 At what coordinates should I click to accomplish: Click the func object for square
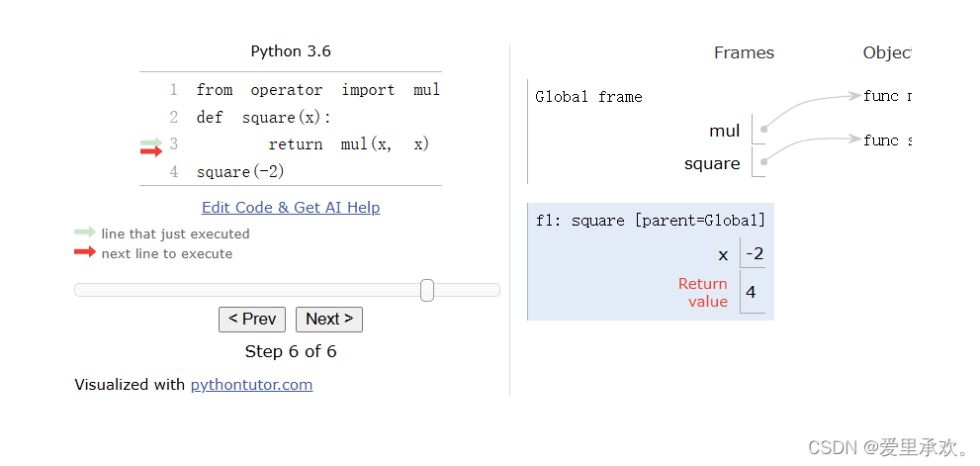tap(886, 140)
